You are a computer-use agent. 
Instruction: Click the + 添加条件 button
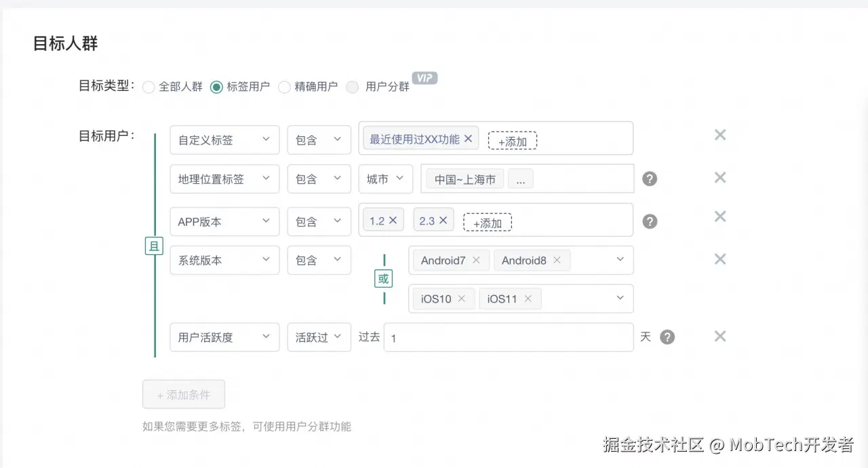pos(183,394)
